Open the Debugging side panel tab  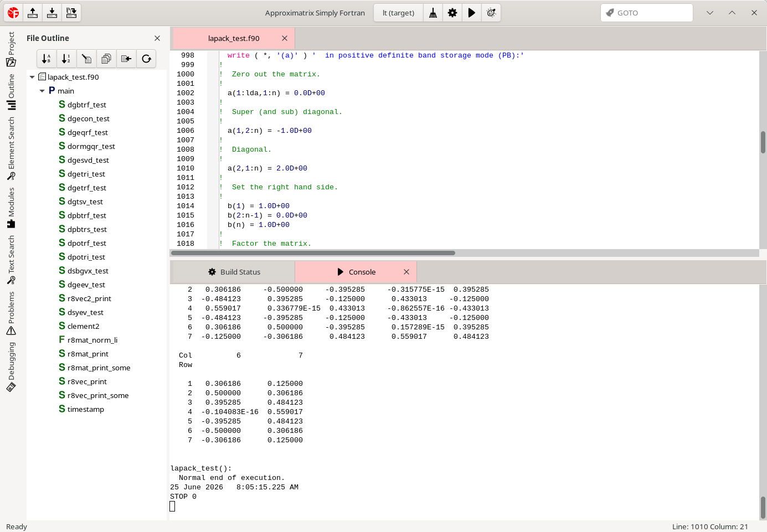[x=11, y=366]
